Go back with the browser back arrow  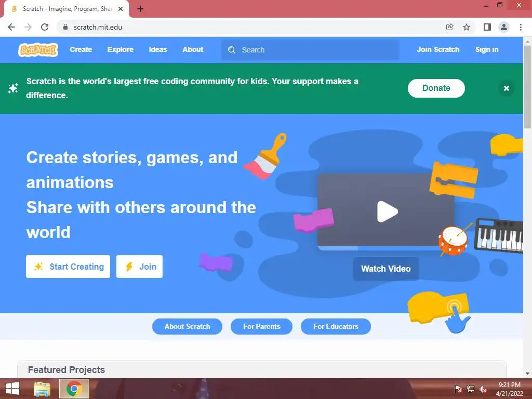[11, 27]
